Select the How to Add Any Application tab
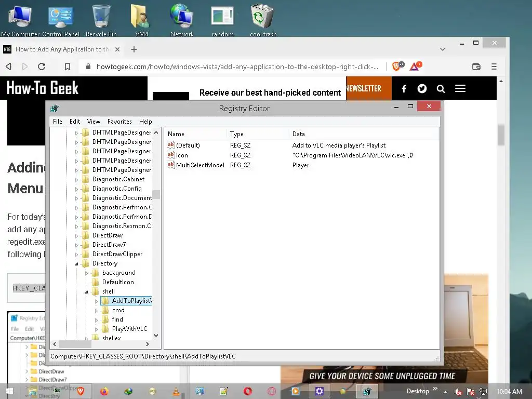Image resolution: width=532 pixels, height=399 pixels. tap(62, 49)
